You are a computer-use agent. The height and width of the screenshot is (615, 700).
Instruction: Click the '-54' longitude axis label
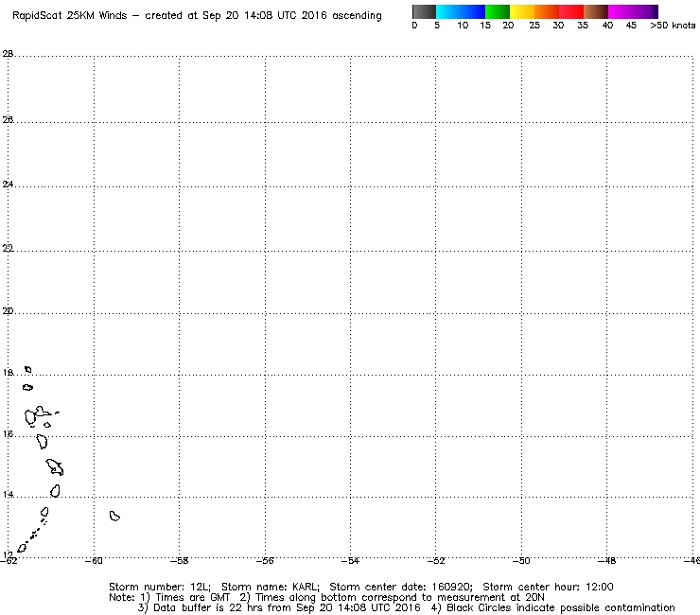click(350, 561)
